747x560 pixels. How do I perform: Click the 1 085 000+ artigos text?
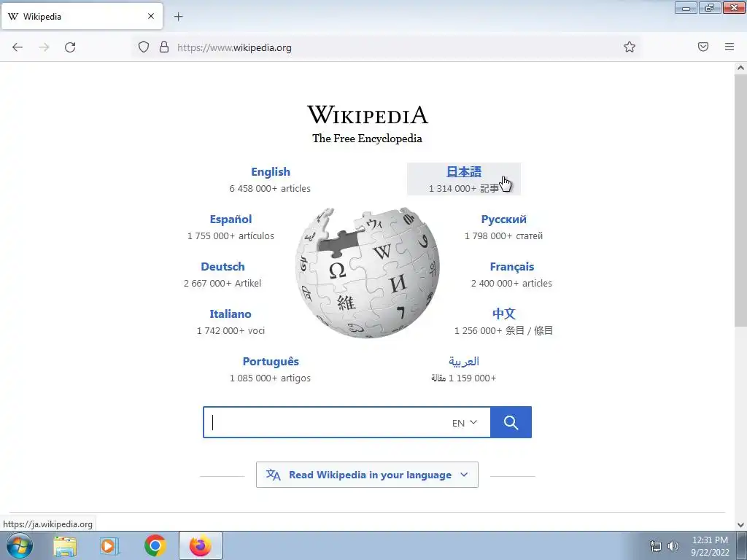click(270, 378)
